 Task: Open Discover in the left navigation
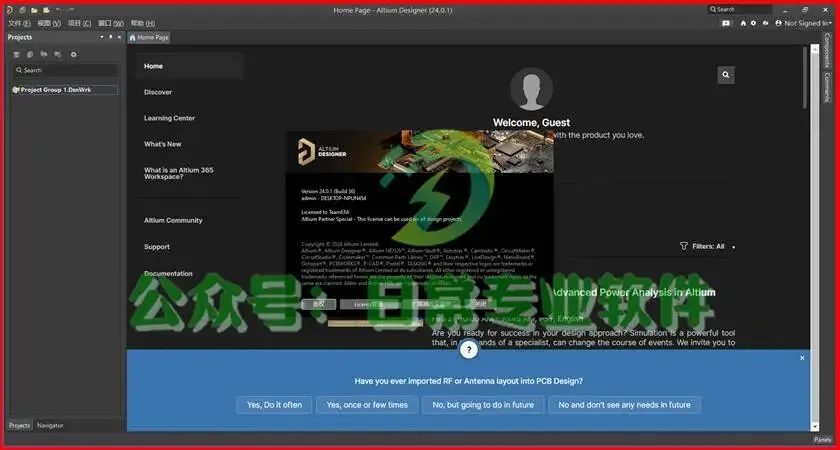(158, 92)
